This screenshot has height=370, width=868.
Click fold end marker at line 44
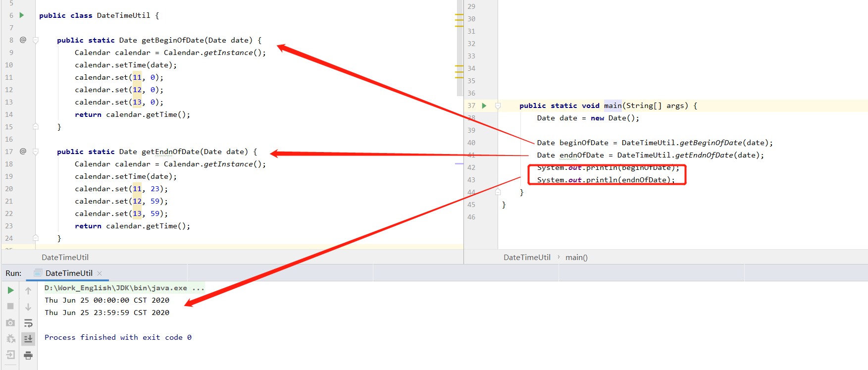[x=498, y=192]
